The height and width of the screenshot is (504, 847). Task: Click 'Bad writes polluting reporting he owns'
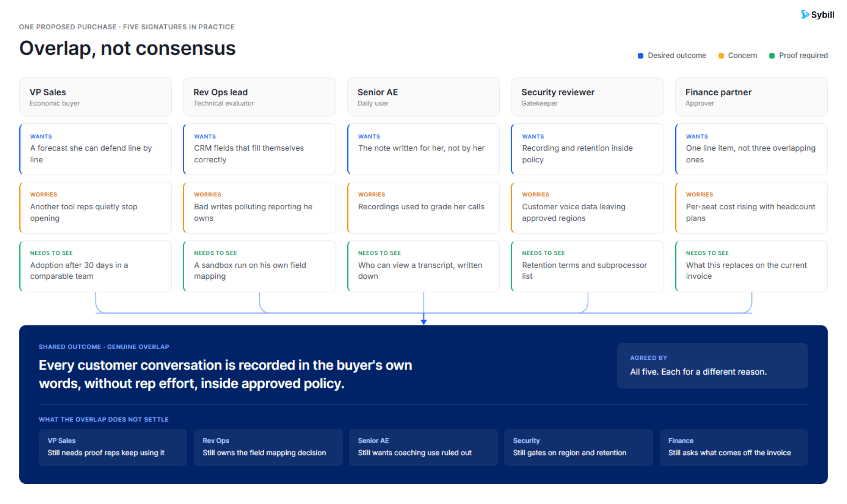(253, 212)
